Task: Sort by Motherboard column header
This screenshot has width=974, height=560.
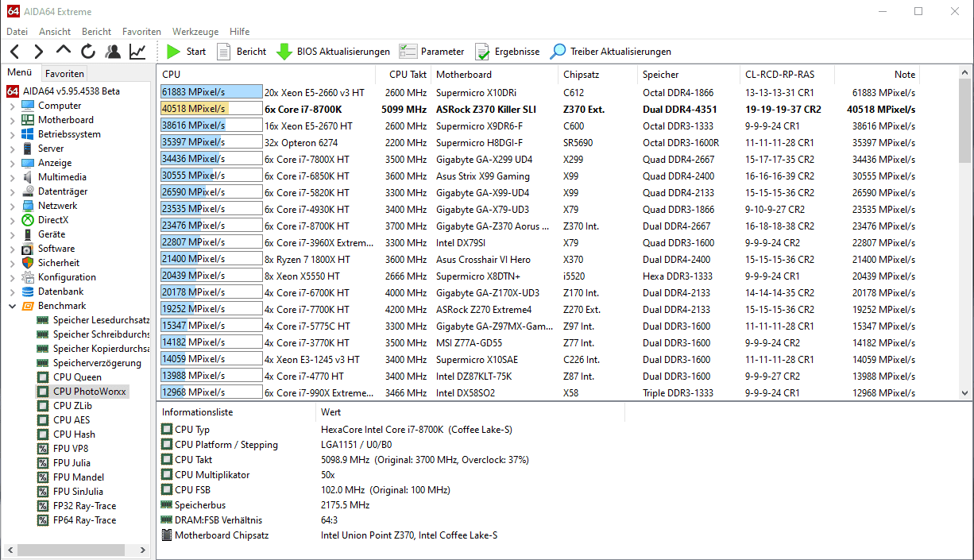Action: click(494, 75)
